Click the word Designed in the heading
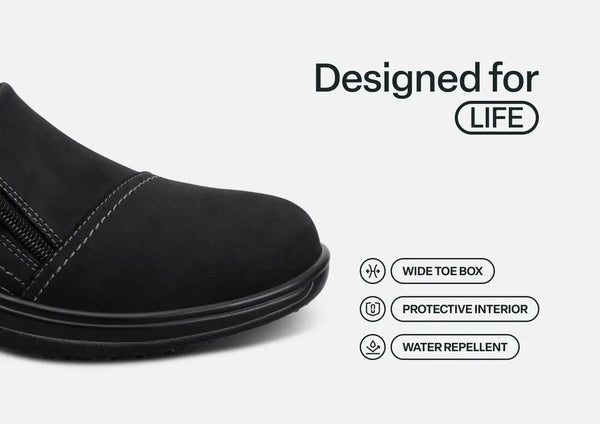The image size is (600, 424). pyautogui.click(x=398, y=78)
